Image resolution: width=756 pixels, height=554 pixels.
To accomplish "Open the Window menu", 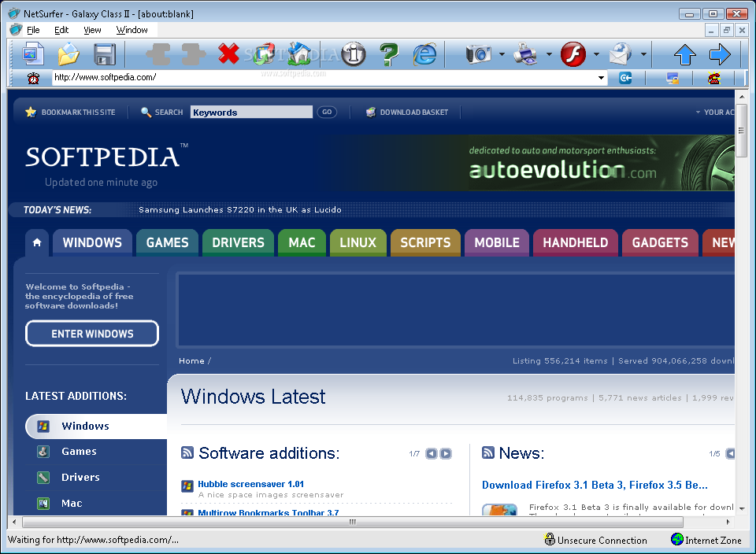I will [x=132, y=30].
